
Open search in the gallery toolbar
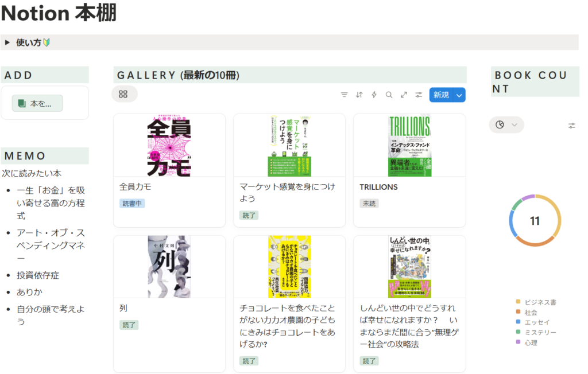pyautogui.click(x=389, y=95)
